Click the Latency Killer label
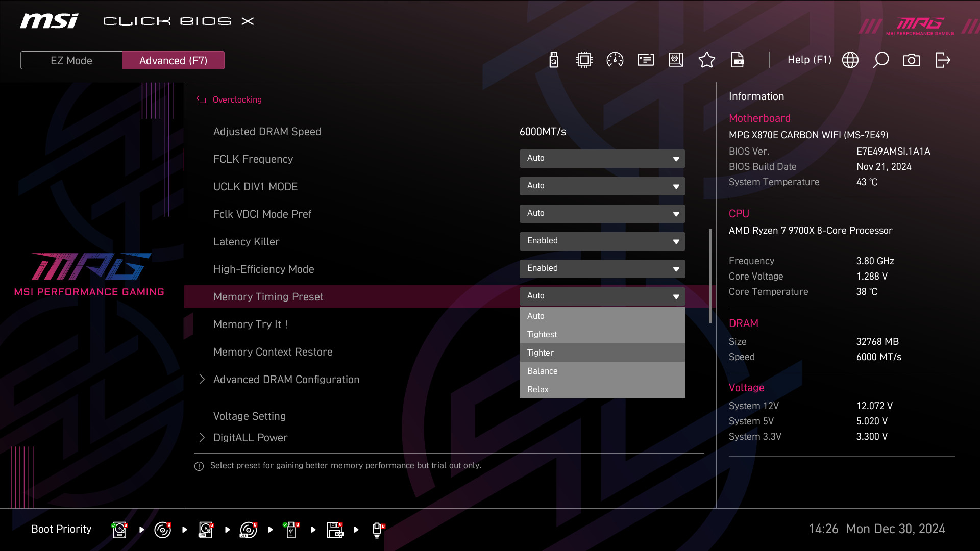 (x=247, y=242)
